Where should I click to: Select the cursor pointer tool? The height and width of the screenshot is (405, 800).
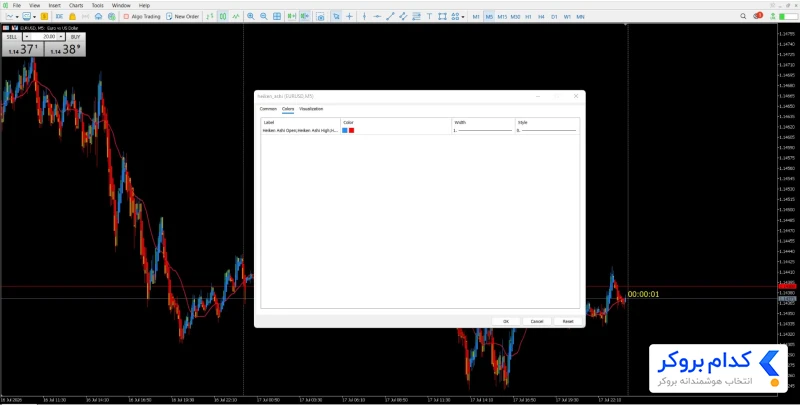[x=336, y=16]
